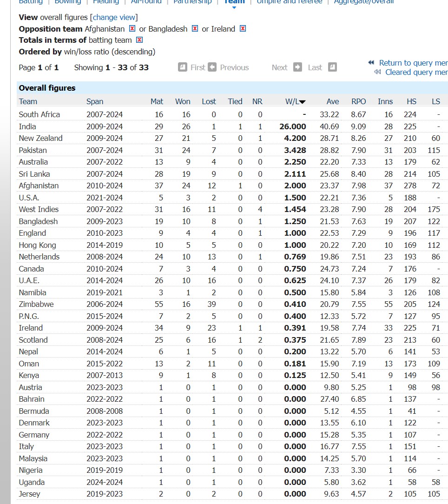Select the Sri Lanka team name
The width and height of the screenshot is (448, 504).
click(x=34, y=174)
